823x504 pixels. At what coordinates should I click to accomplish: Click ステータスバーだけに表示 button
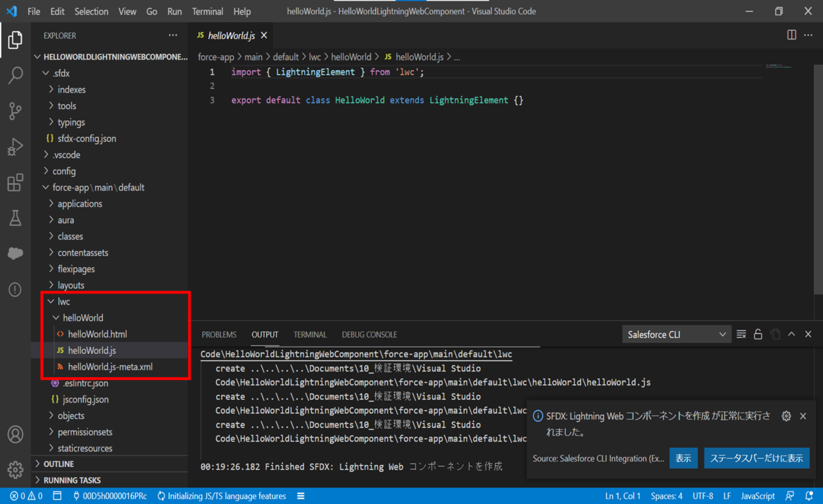coord(756,458)
